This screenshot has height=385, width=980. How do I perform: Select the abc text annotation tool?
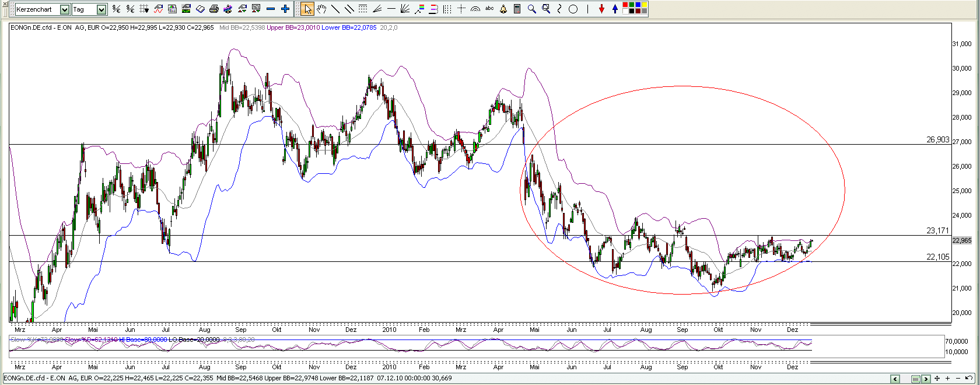pyautogui.click(x=489, y=8)
